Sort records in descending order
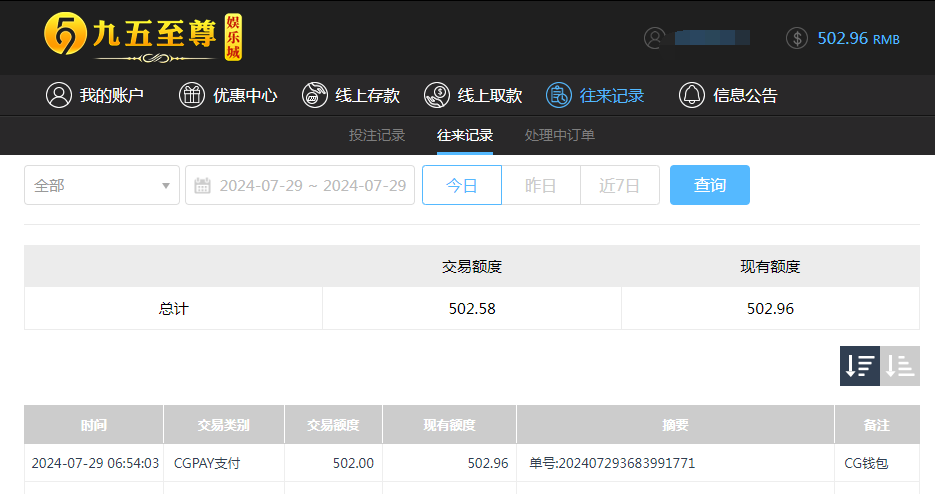Image resolution: width=935 pixels, height=494 pixels. coord(859,366)
